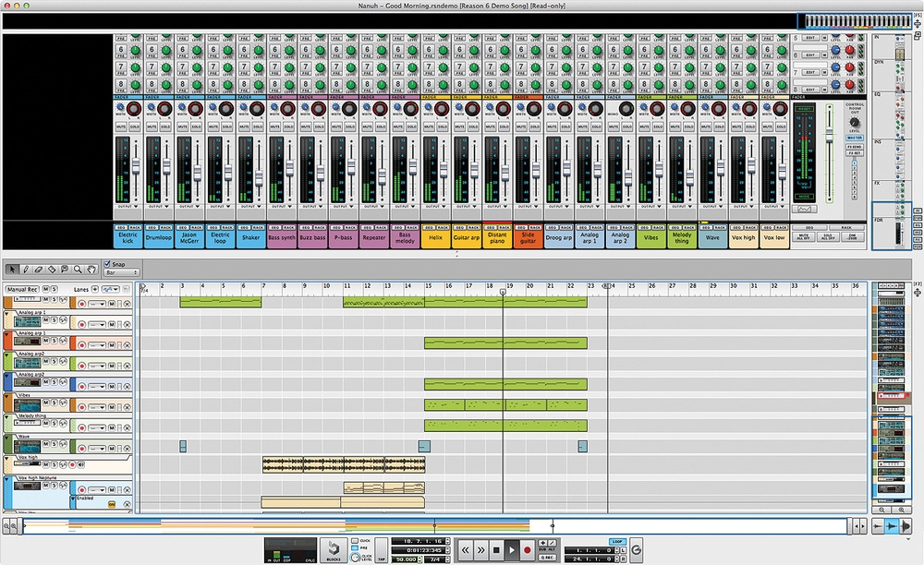Screen dimensions: 924x565
Task: Select the Razor tool in sequencer toolbar
Action: tap(53, 270)
